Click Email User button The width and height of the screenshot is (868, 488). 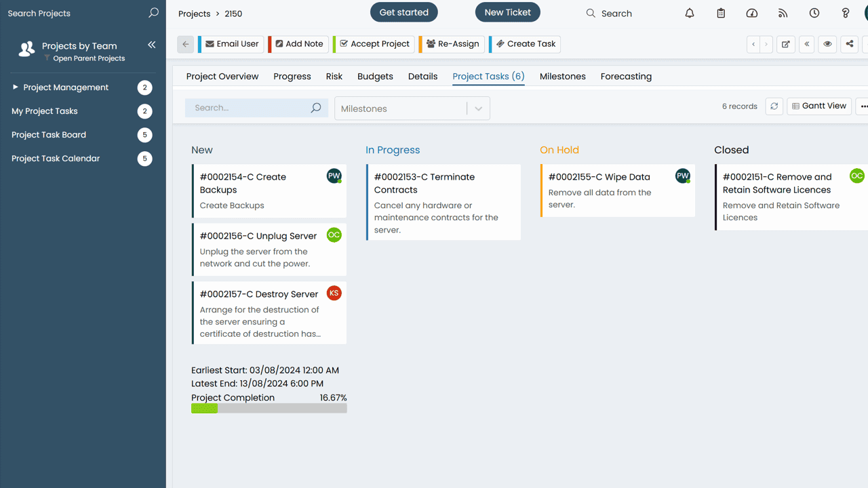[x=231, y=44]
